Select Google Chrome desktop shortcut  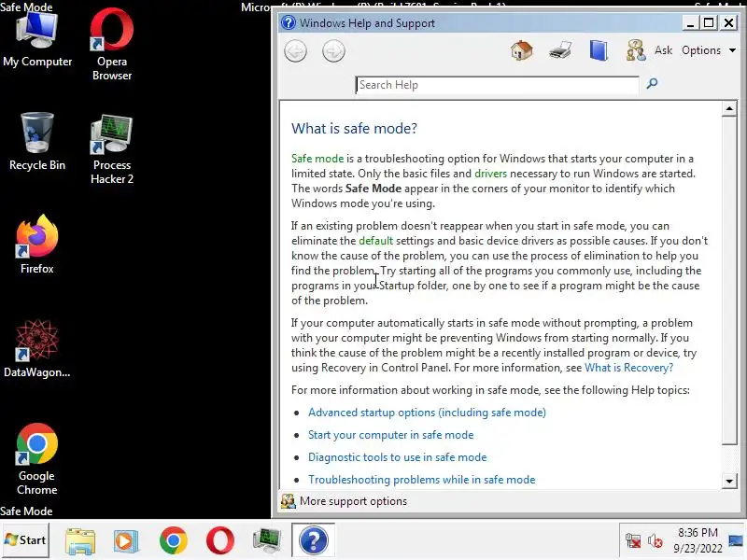click(37, 459)
